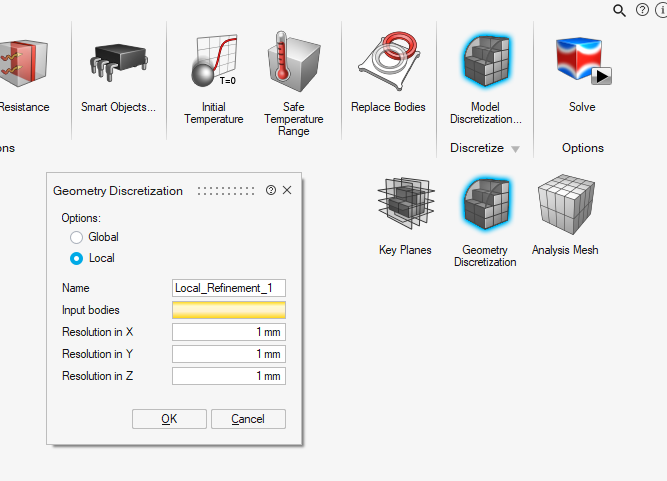Click the Geometry Discretization dialog title
The height and width of the screenshot is (481, 667).
pos(118,191)
